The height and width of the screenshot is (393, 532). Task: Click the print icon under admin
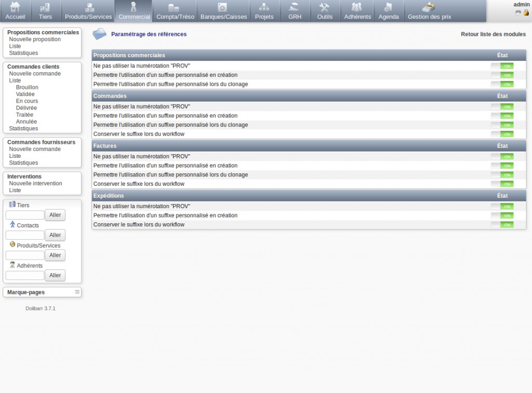tap(518, 13)
